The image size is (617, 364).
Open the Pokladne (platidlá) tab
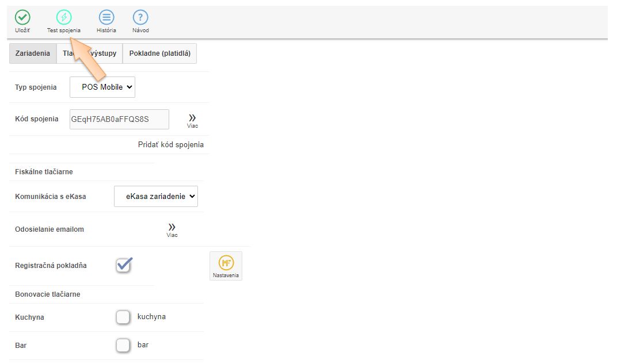click(x=159, y=53)
